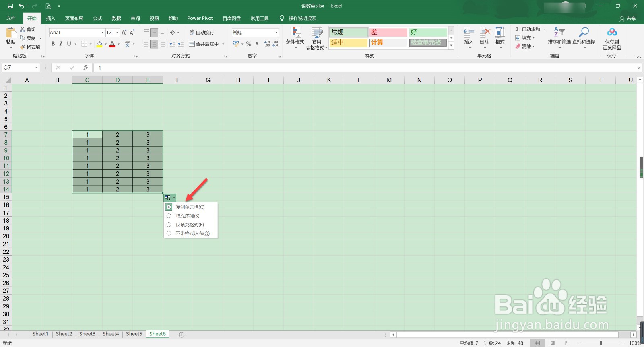Switch to the Formulas (公式) tab
The height and width of the screenshot is (347, 644).
tap(97, 18)
